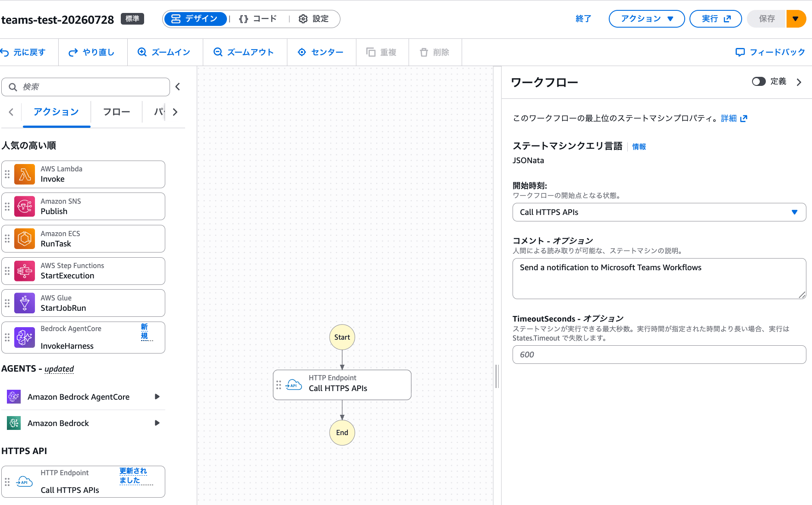This screenshot has height=505, width=812.
Task: Click the Amazon Bedrock AgentCore category icon
Action: (x=14, y=397)
